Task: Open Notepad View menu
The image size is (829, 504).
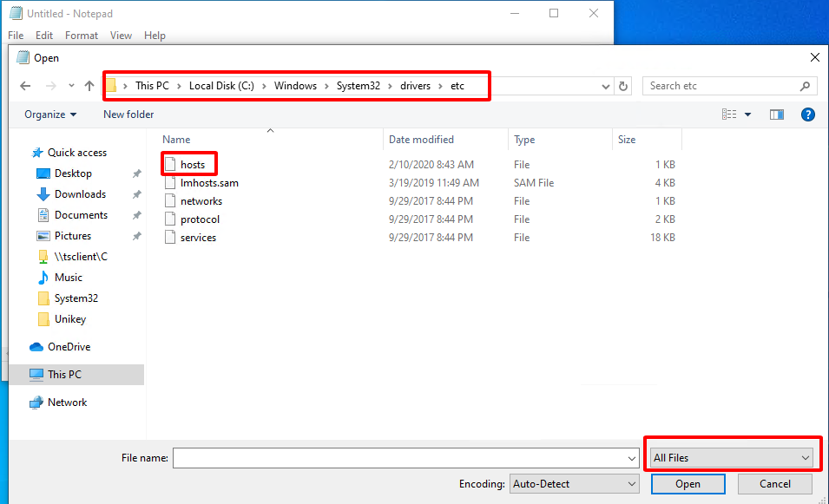Action: click(121, 36)
